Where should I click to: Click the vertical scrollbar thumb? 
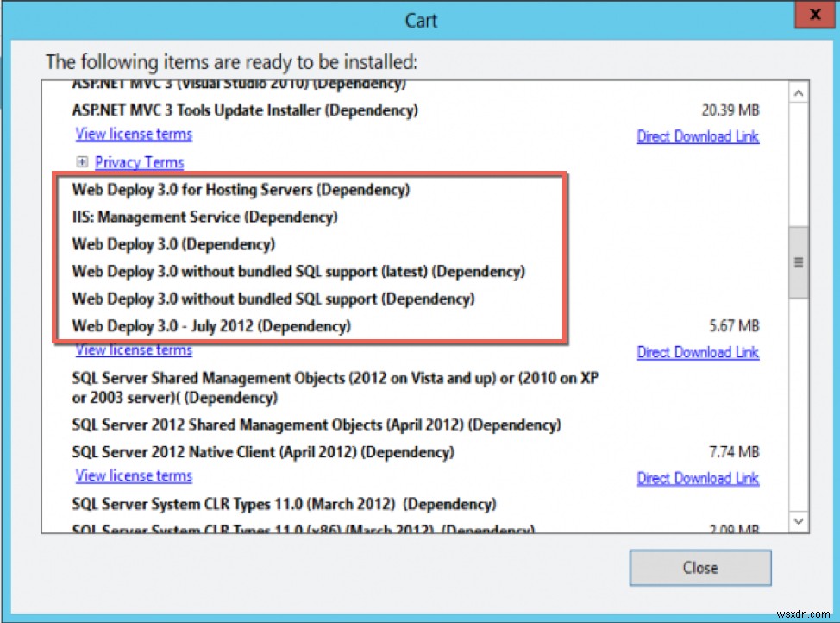799,262
